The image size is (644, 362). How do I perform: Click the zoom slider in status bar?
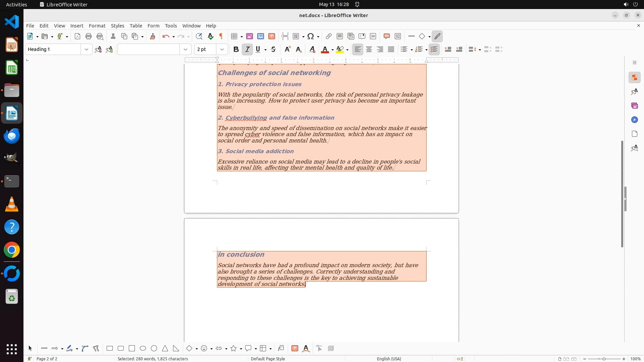(604, 359)
